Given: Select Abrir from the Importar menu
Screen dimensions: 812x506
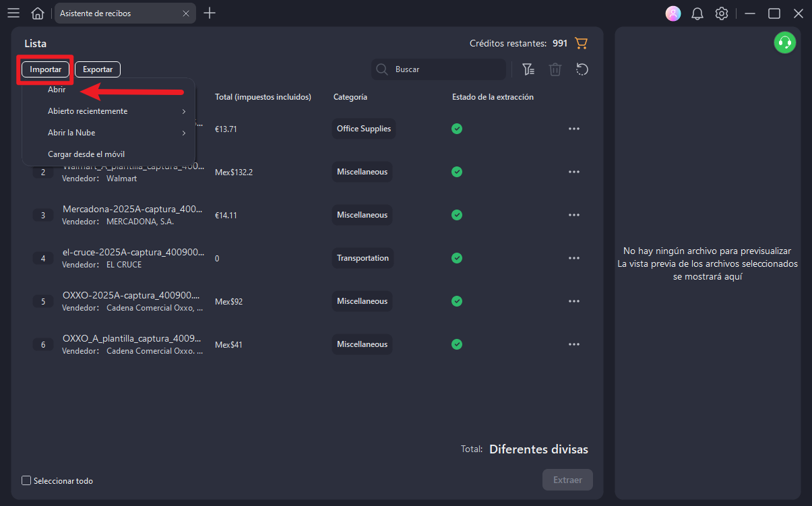Looking at the screenshot, I should 57,90.
